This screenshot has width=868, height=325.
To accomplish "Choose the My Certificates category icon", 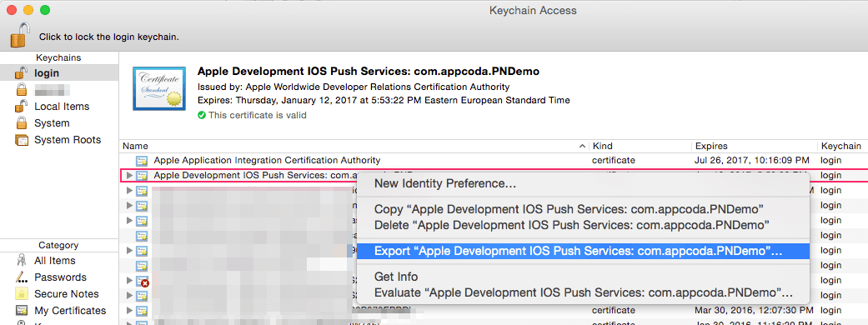I will (x=22, y=310).
